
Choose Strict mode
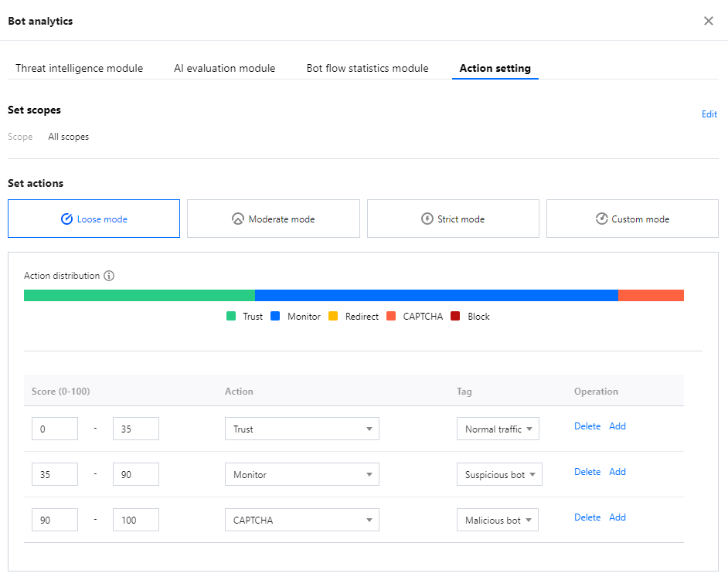(453, 219)
